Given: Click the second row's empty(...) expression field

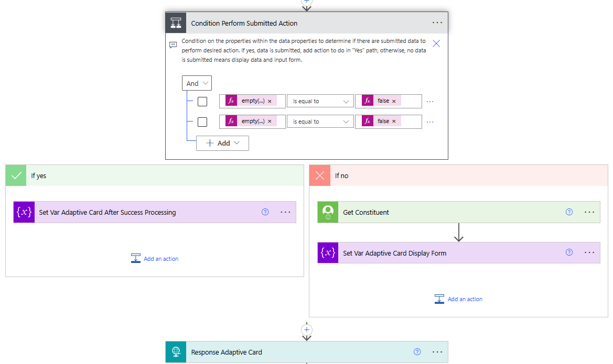Looking at the screenshot, I should pos(252,122).
